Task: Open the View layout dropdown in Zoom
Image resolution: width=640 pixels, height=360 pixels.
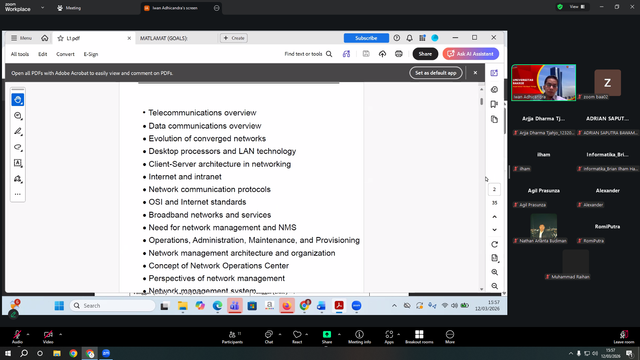Action: (577, 7)
